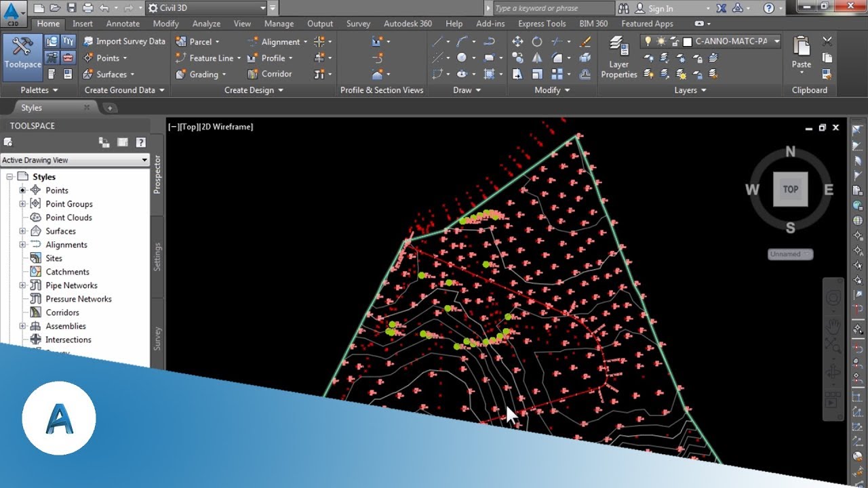Open the Parcel creation menu
The image size is (868, 488).
coord(197,41)
